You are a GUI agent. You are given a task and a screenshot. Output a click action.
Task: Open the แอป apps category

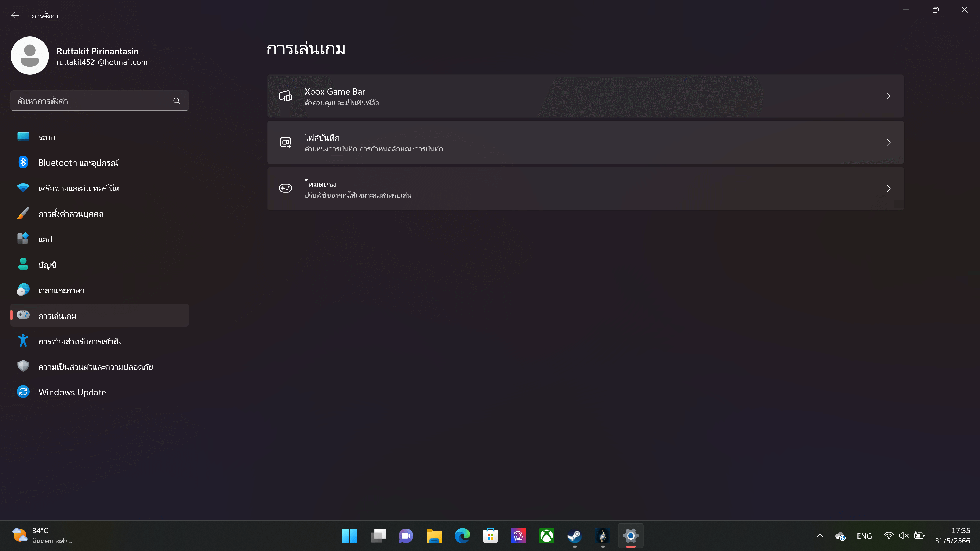point(100,239)
